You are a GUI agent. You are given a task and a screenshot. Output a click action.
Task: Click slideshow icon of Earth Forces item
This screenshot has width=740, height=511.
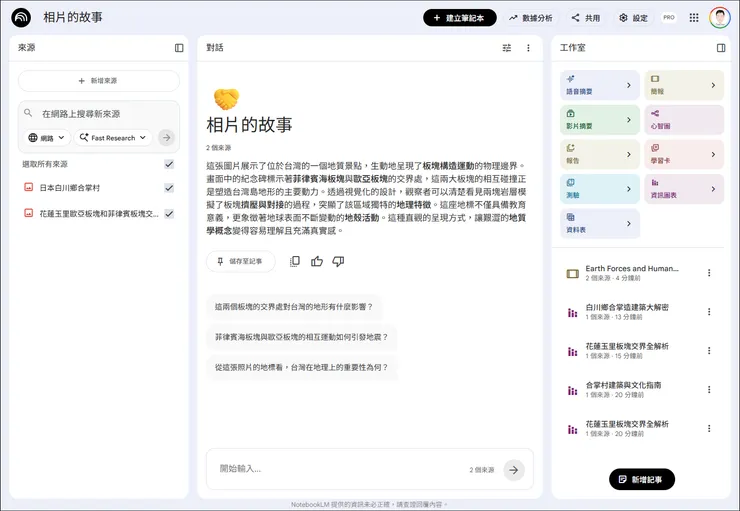click(572, 274)
